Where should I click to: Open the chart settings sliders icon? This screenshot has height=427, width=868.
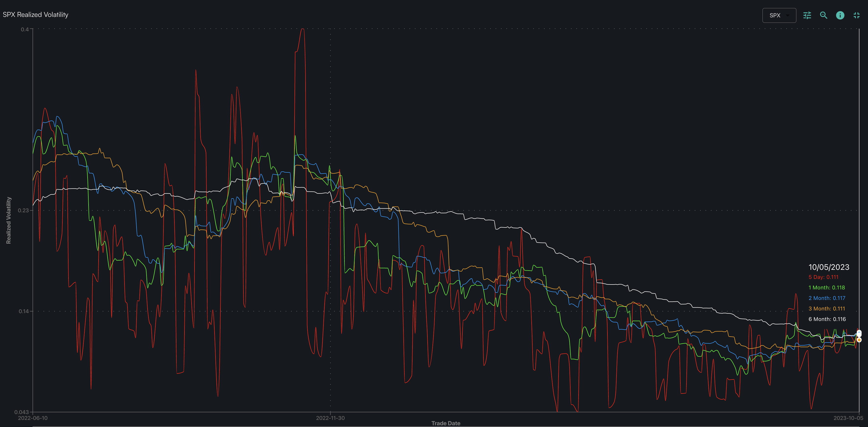click(x=807, y=15)
